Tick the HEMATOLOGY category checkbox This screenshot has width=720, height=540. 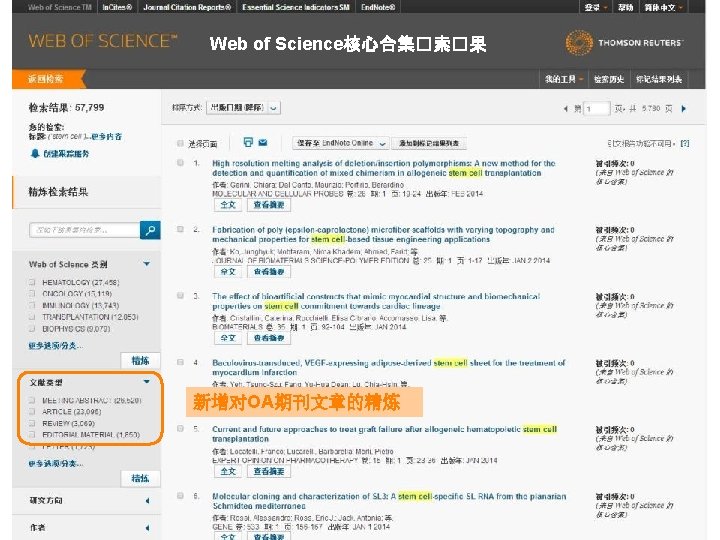(32, 282)
